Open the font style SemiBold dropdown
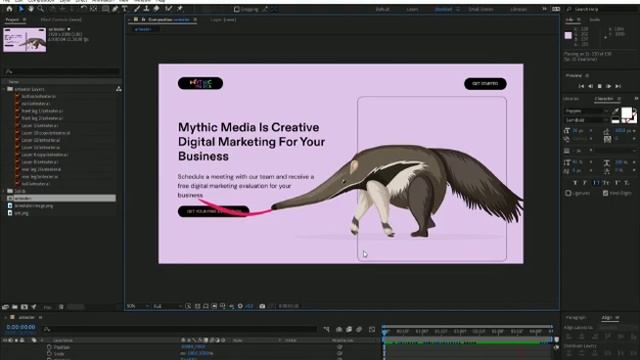 point(587,120)
